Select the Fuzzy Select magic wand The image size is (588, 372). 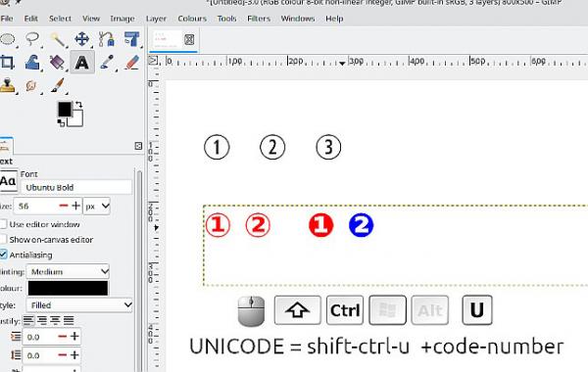[58, 39]
